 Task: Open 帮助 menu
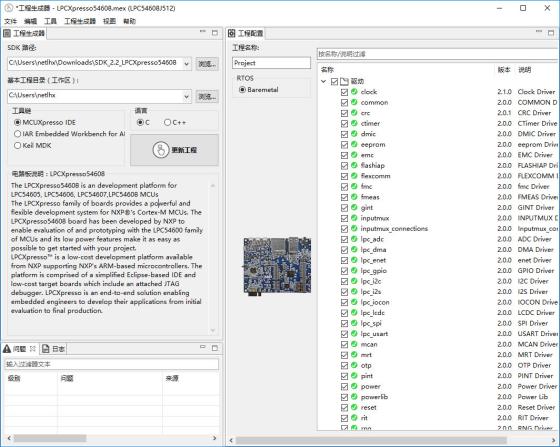(129, 21)
